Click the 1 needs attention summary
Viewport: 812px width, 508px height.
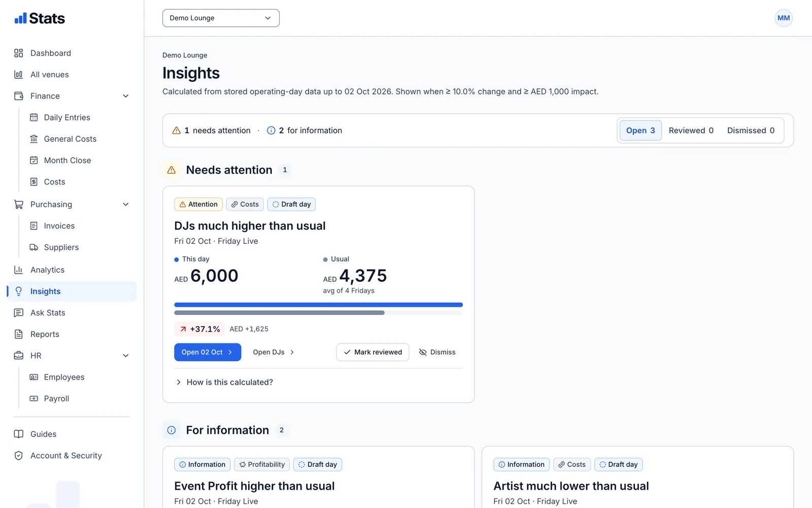[x=212, y=131]
